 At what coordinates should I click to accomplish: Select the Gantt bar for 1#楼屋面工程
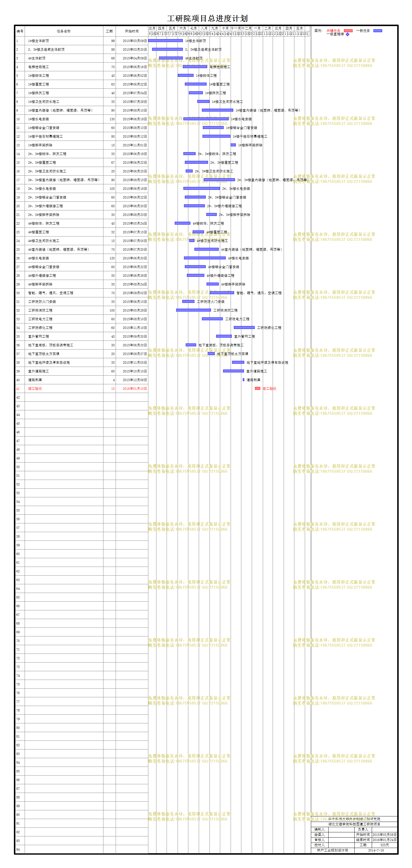196,84
